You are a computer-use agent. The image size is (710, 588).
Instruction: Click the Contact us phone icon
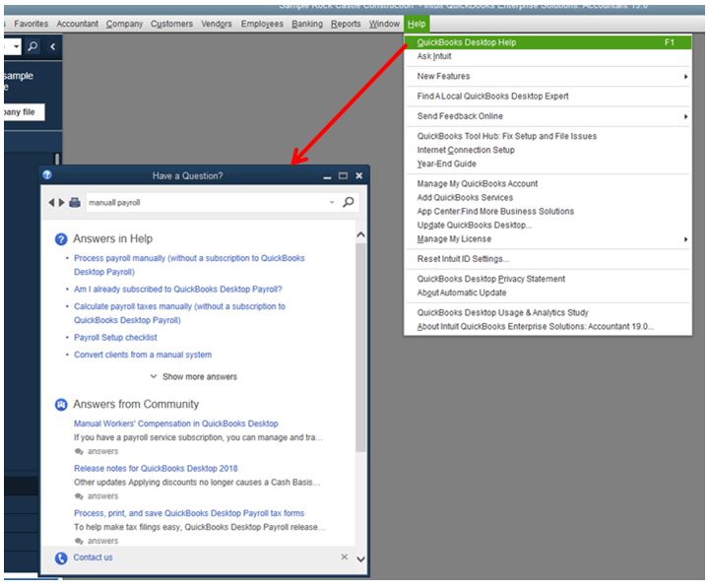(61, 557)
